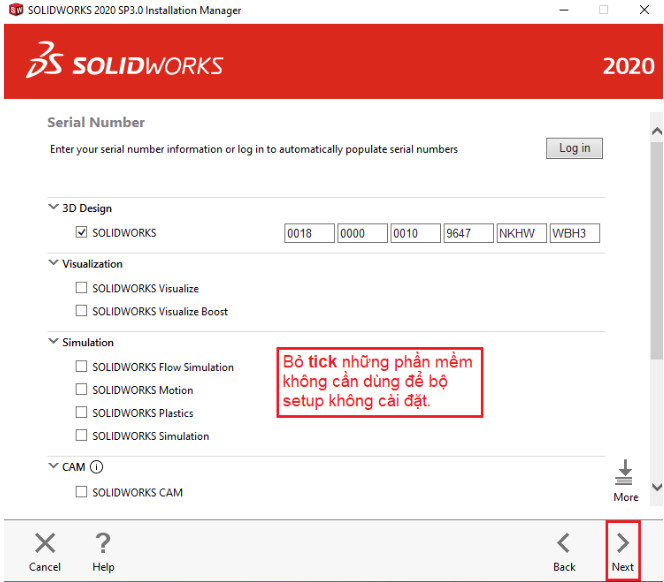Collapse the Visualization section
The width and height of the screenshot is (664, 582).
tap(53, 264)
